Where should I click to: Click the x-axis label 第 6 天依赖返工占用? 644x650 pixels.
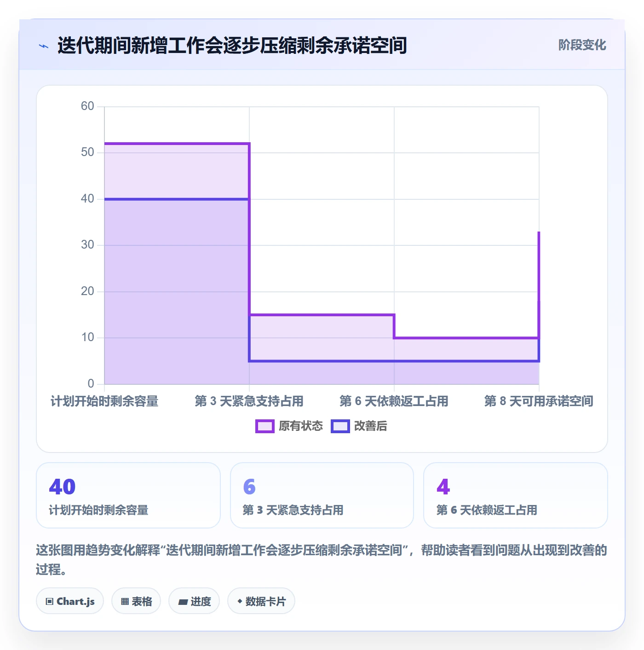394,401
